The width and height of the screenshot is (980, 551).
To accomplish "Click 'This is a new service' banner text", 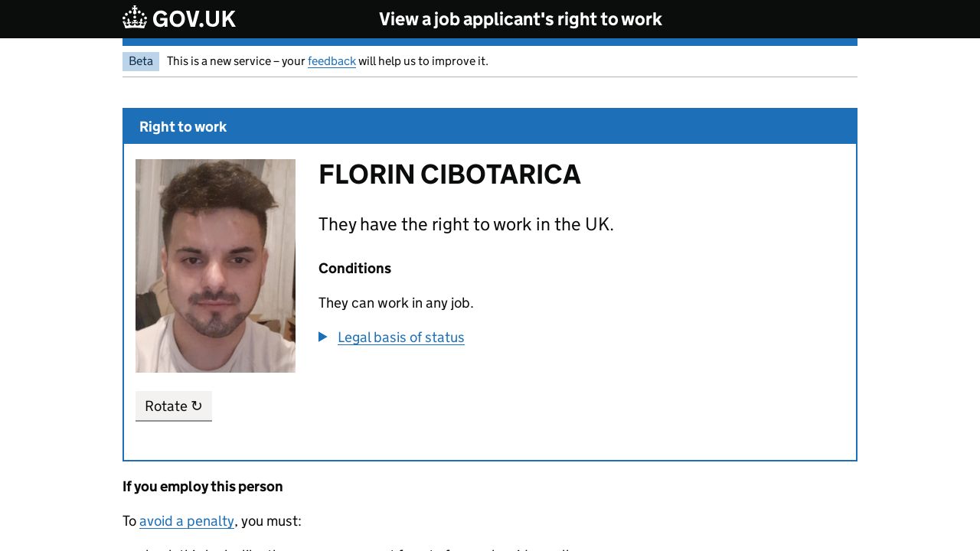I will click(236, 61).
